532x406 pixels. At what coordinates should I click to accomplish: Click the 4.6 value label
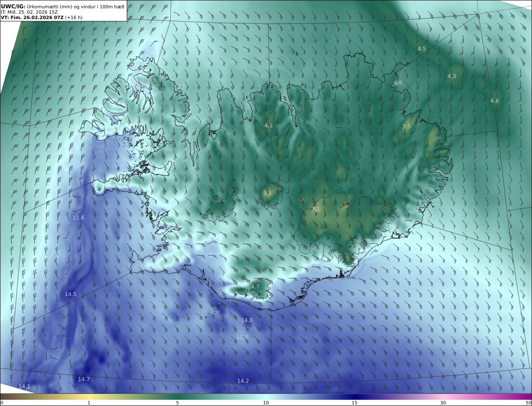(x=495, y=100)
